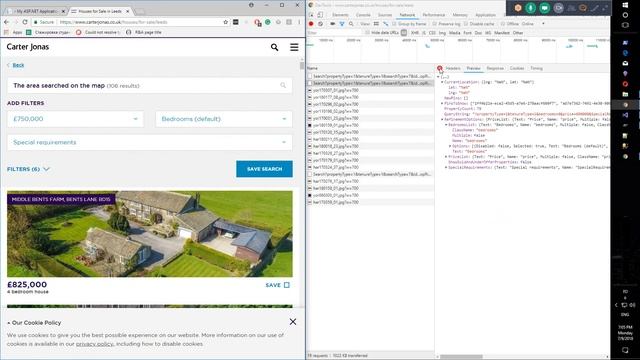Screen dimensions: 640x360
Task: Click the Middle Bents Farm property photo
Action: coord(150,234)
